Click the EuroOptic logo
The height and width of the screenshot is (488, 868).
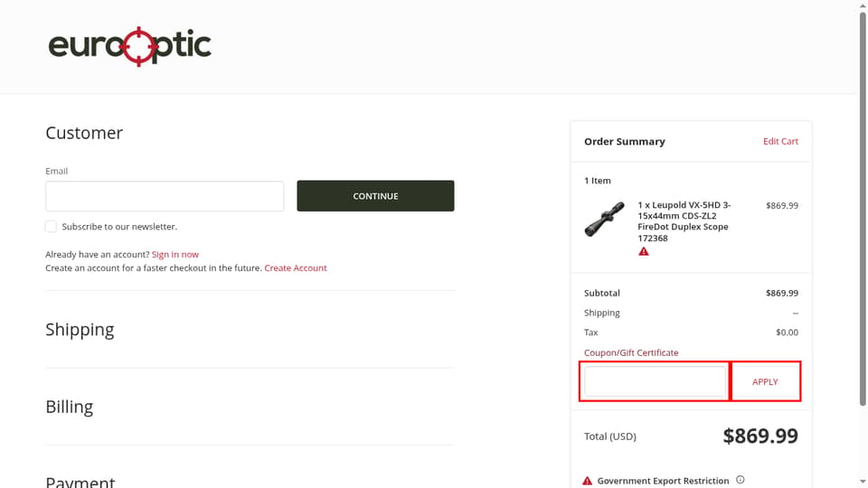(129, 46)
